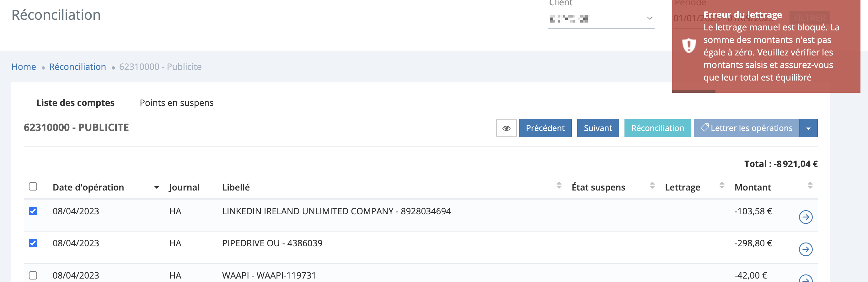Uncheck the PIPEDRIVE OU row checkbox

(33, 243)
